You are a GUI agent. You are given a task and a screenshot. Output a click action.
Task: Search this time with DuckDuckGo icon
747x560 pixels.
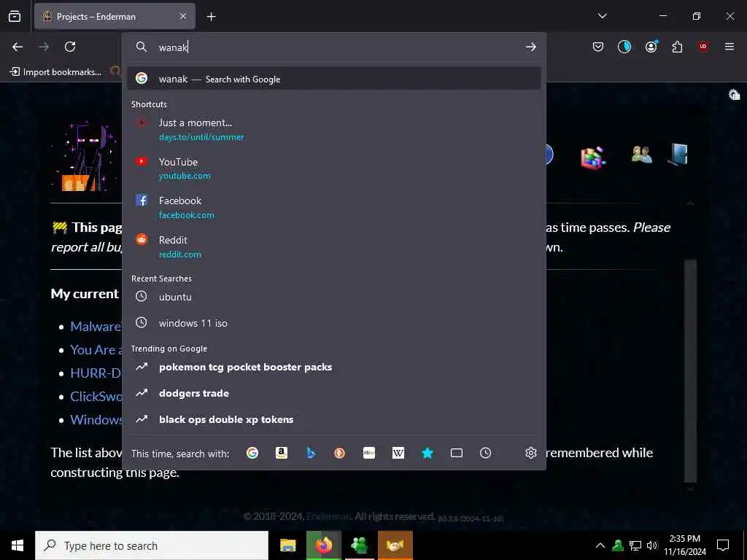click(340, 453)
